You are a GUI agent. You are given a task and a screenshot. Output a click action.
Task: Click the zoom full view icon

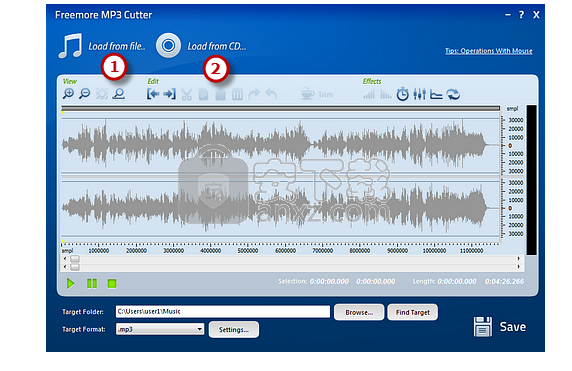119,94
